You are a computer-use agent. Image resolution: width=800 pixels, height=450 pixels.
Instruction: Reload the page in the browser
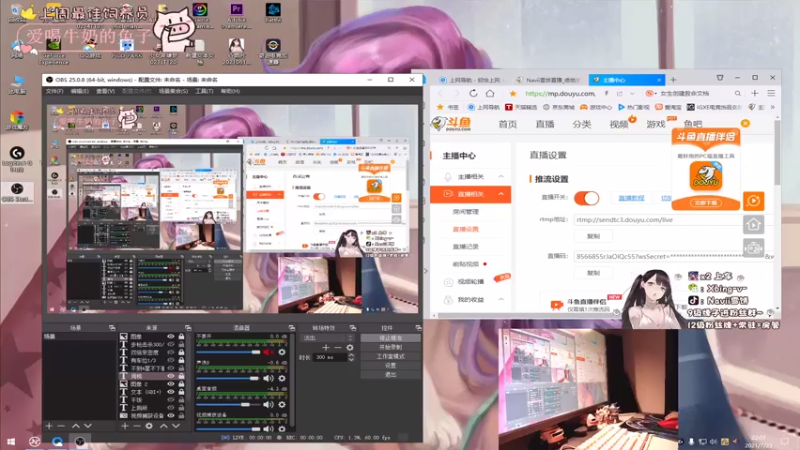[473, 93]
